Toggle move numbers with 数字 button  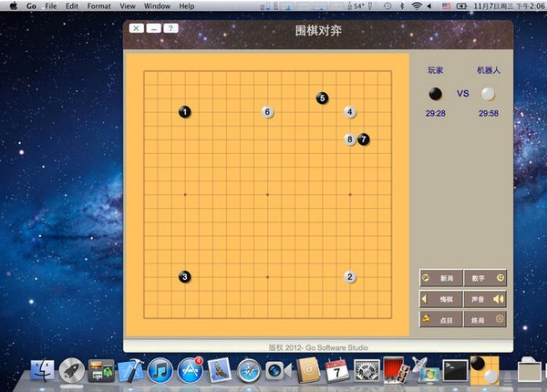point(485,278)
